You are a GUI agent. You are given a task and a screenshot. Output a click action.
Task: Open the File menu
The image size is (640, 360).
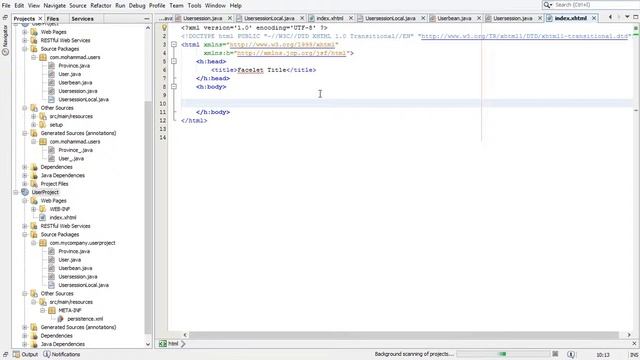(6, 6)
